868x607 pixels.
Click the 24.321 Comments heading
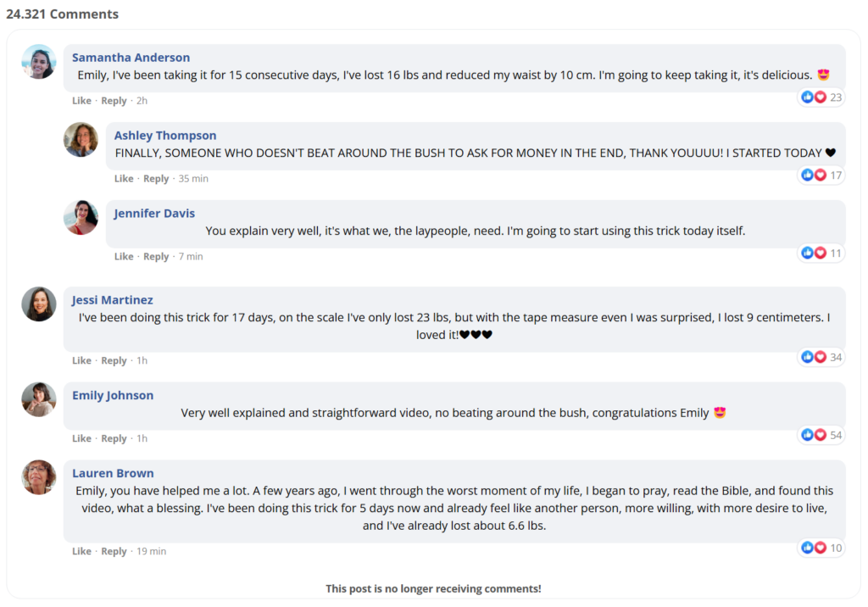pyautogui.click(x=63, y=14)
